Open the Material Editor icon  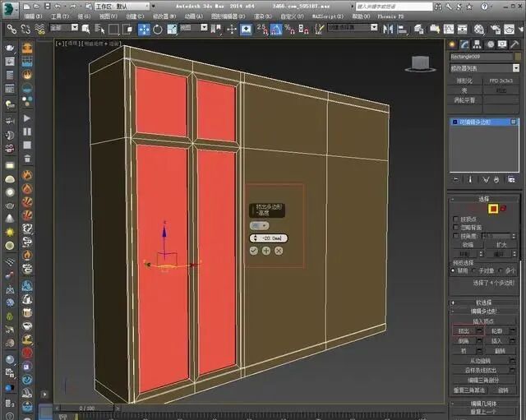pyautogui.click(x=479, y=30)
